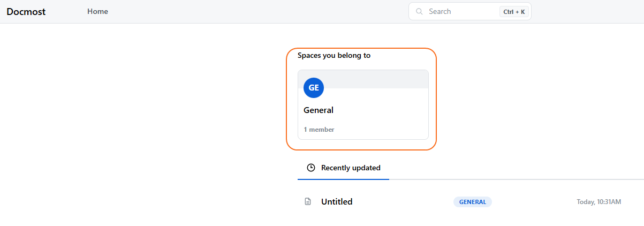Click the white area under the General title
This screenshot has width=644, height=226.
[x=375, y=120]
